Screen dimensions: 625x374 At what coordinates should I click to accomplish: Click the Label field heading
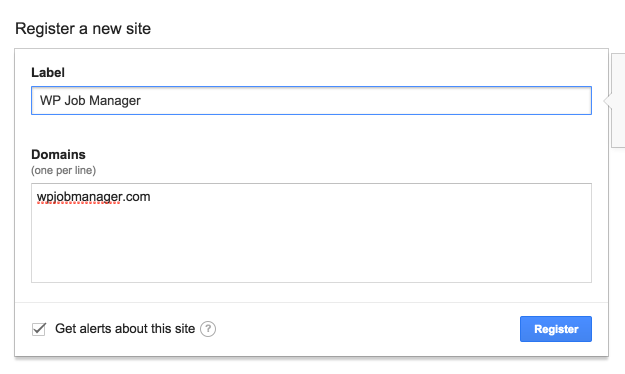coord(48,73)
